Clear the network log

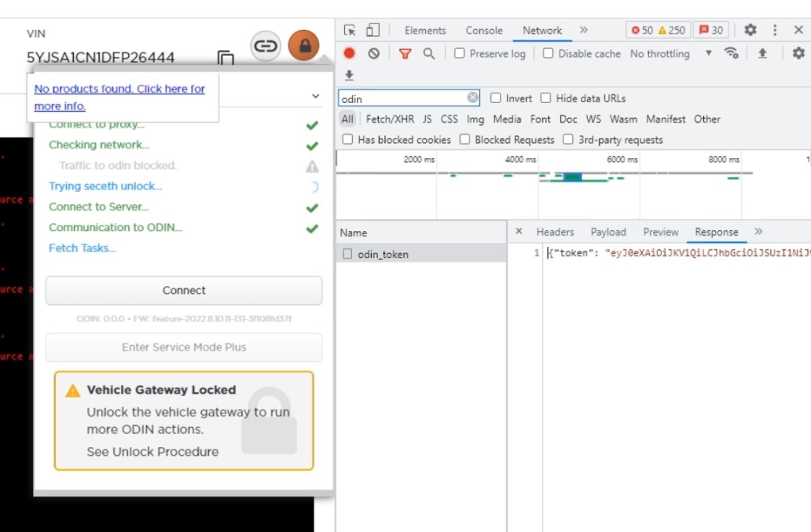(374, 53)
